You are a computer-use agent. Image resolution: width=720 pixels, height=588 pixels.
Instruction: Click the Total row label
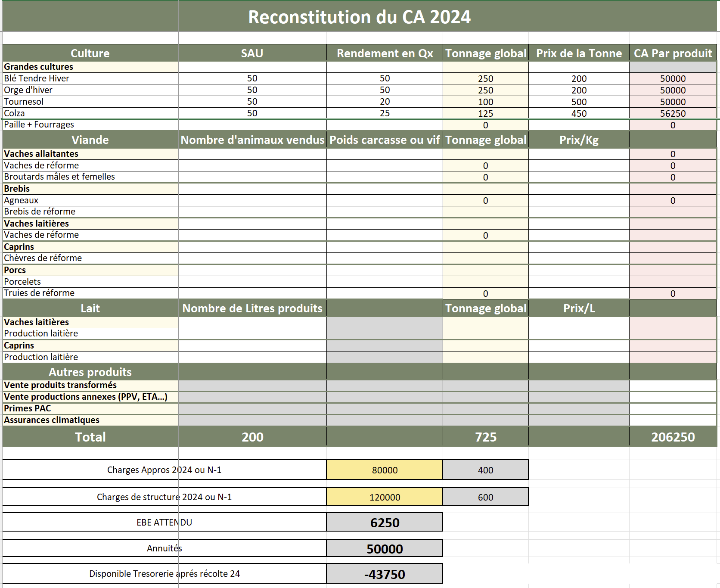click(90, 437)
